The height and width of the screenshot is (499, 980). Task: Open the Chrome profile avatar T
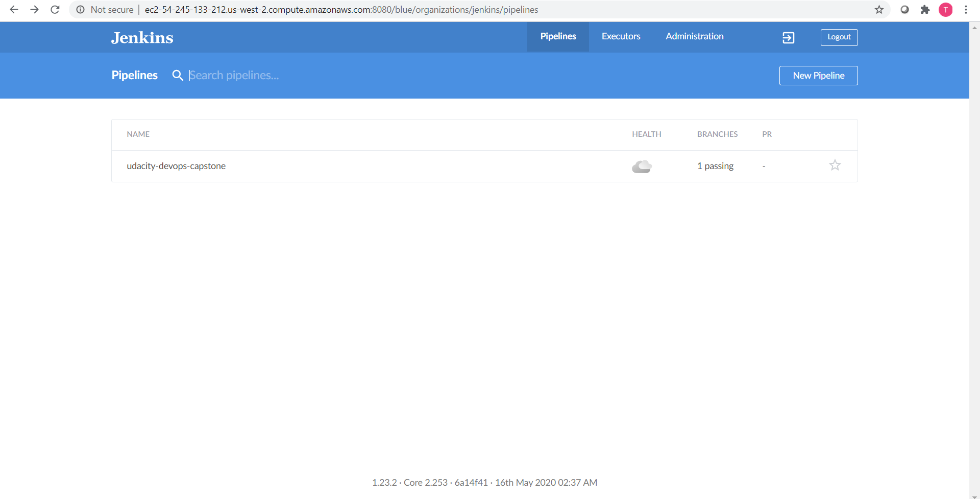pyautogui.click(x=945, y=10)
